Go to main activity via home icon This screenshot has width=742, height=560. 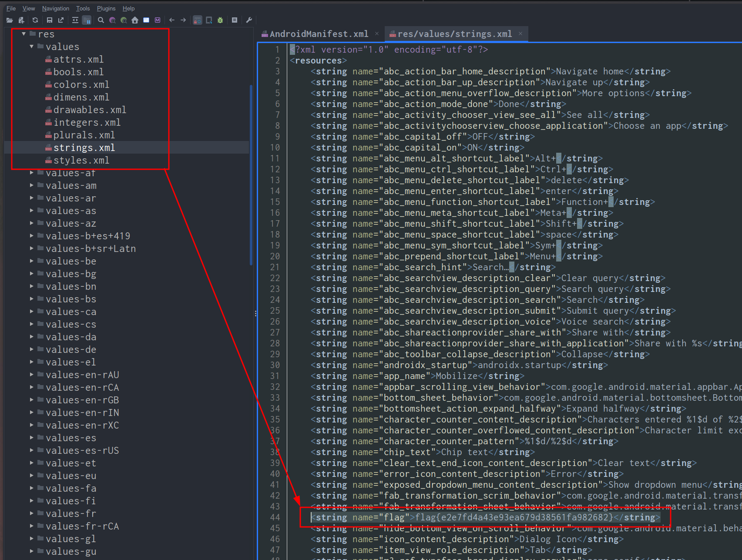coord(135,20)
